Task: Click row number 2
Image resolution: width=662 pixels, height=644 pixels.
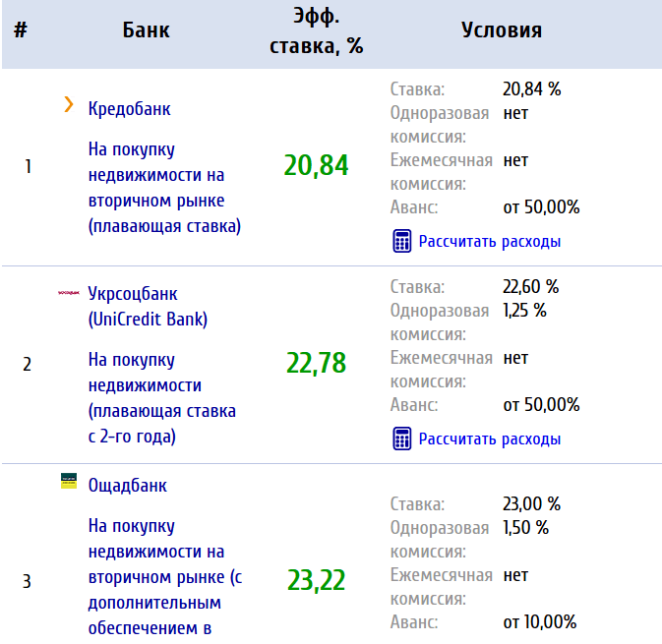Action: coord(27,364)
